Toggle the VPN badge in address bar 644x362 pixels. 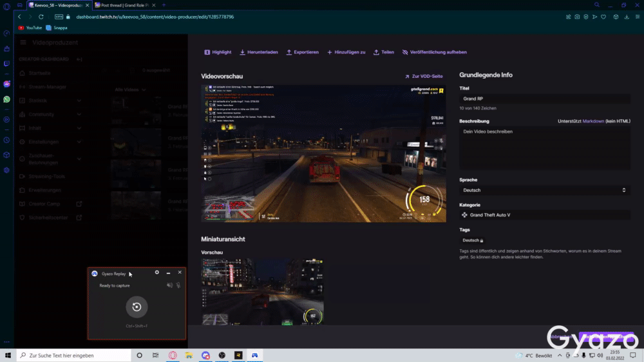click(x=59, y=17)
